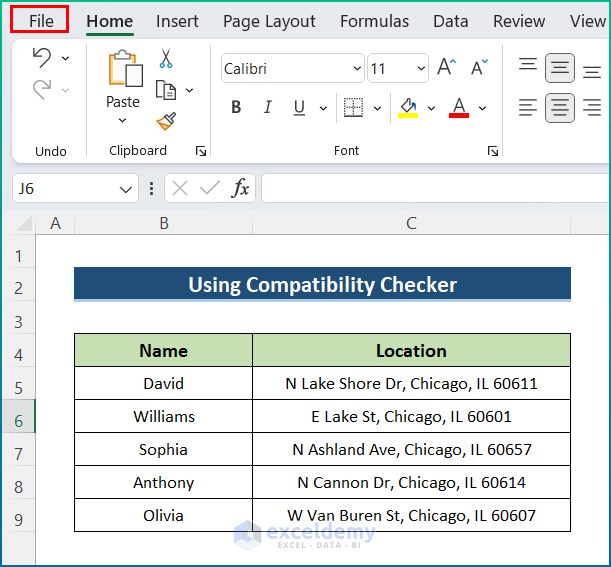Select column A header
The image size is (611, 567).
(x=55, y=224)
